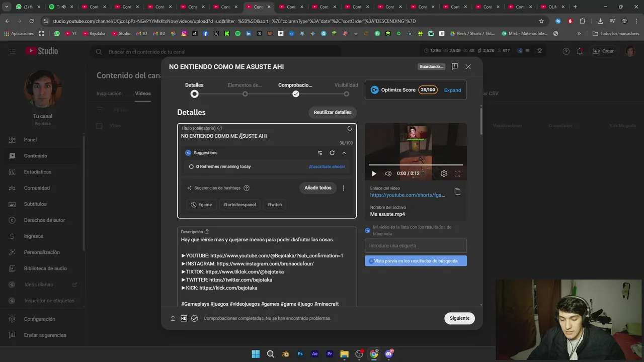Open Estadísticas in the sidebar

point(42,172)
